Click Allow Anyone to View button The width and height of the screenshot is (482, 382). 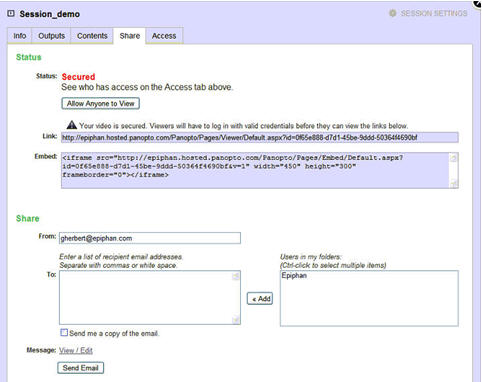pos(100,103)
